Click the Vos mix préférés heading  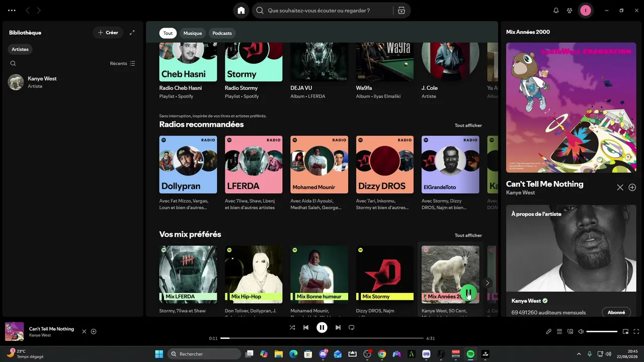(x=190, y=234)
